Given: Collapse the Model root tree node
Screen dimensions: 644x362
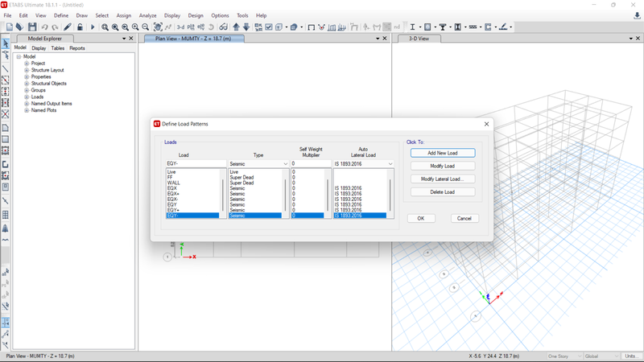Looking at the screenshot, I should pyautogui.click(x=19, y=56).
